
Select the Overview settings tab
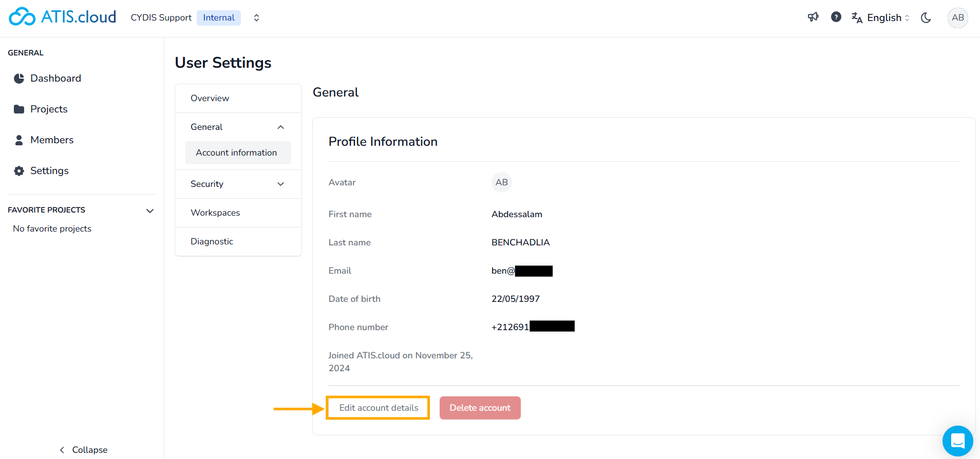tap(210, 98)
